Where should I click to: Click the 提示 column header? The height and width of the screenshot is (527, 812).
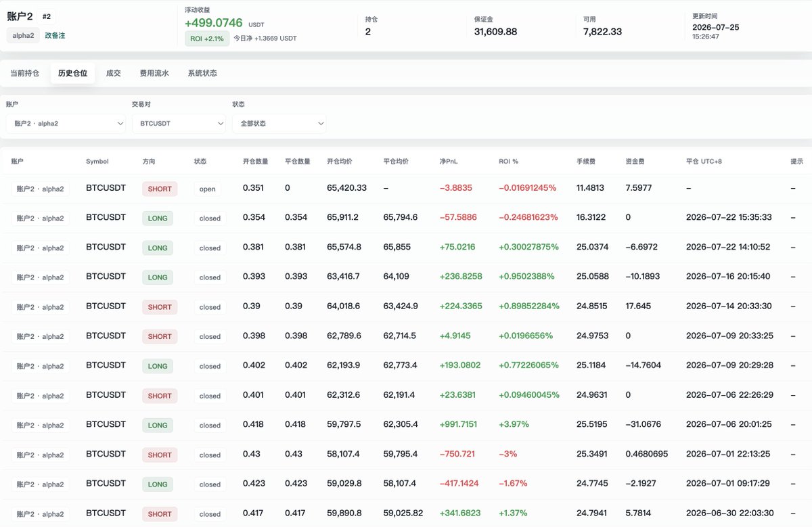pos(797,162)
